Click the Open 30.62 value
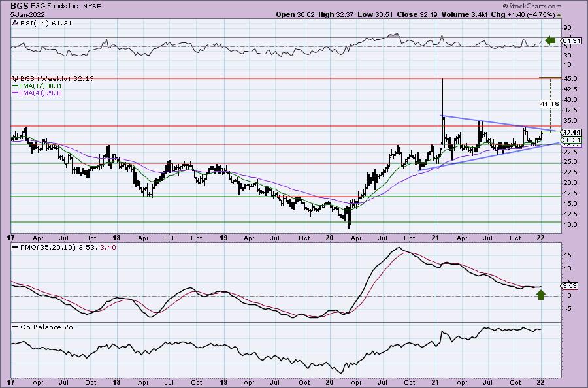 tap(296, 14)
